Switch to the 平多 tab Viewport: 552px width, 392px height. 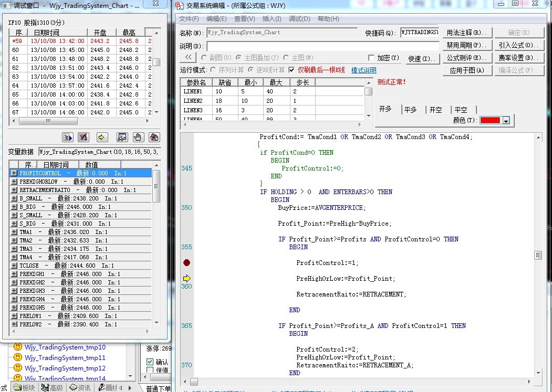coord(410,110)
